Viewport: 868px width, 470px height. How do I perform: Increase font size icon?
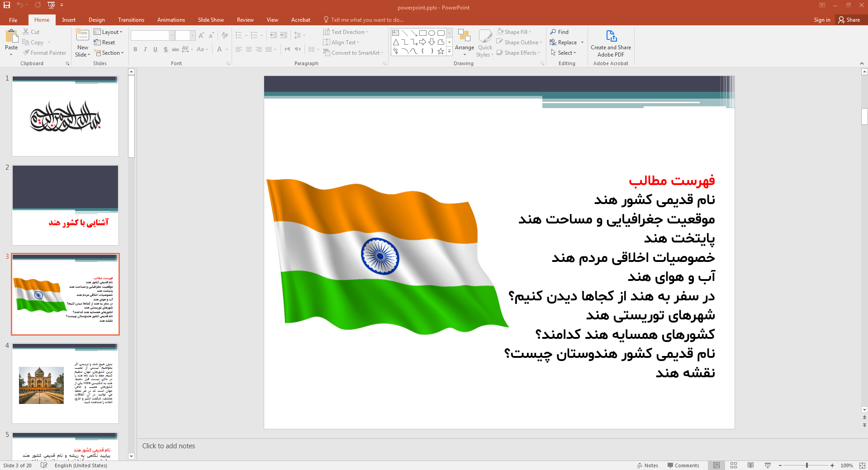pyautogui.click(x=201, y=35)
